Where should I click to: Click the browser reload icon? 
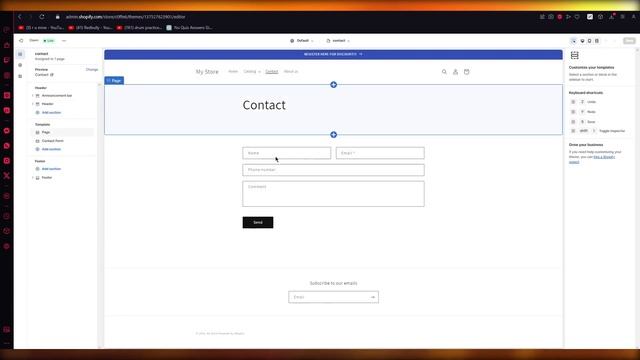[x=42, y=17]
